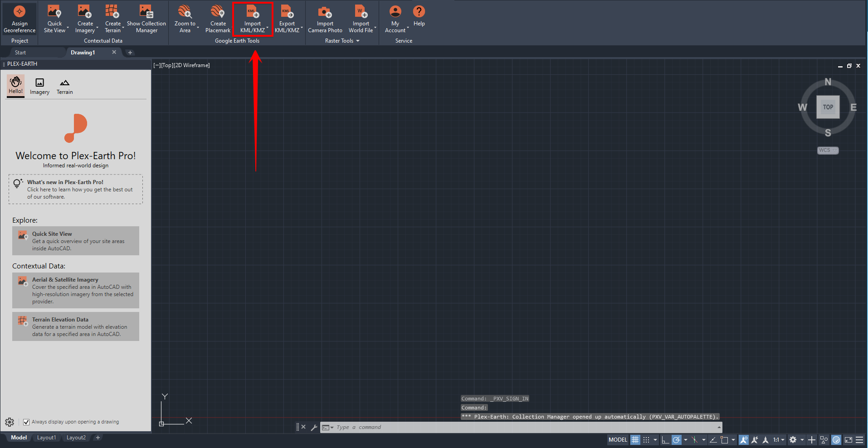Click Isolate Objects shapes icon in status bar
Viewport: 868px width, 448px height.
824,440
